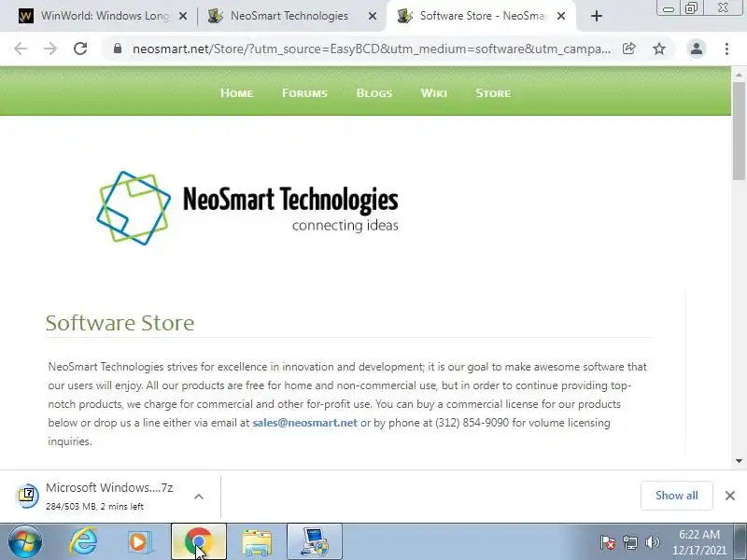Expand the download item options chevron
Screen dimensions: 747x560
tap(199, 497)
